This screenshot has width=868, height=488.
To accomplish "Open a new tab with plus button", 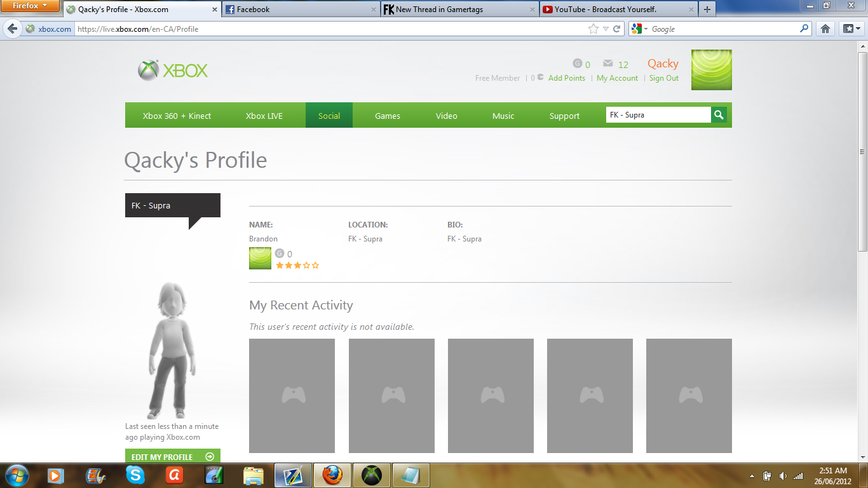I will pos(707,10).
